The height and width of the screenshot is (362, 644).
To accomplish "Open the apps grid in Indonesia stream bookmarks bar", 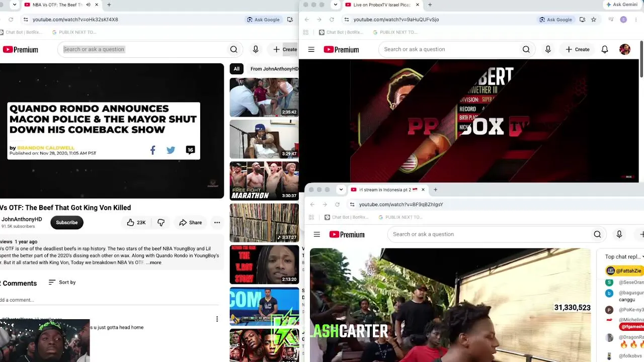I will [x=311, y=217].
